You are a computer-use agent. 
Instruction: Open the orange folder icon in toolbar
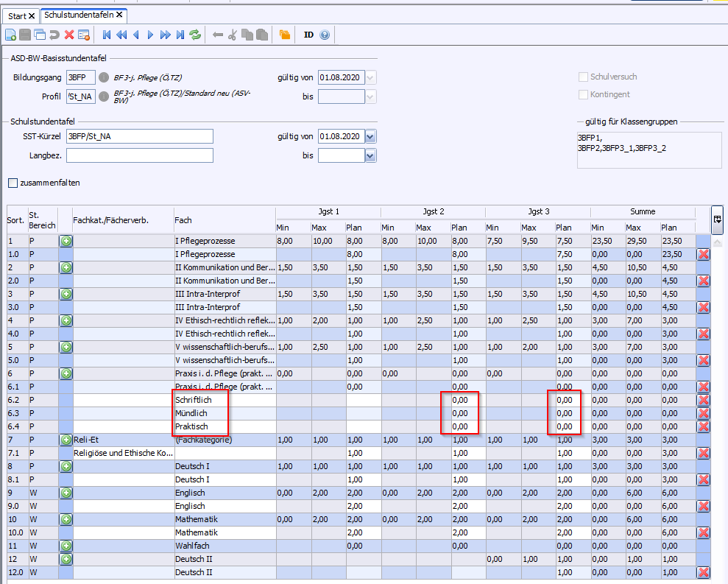point(285,35)
